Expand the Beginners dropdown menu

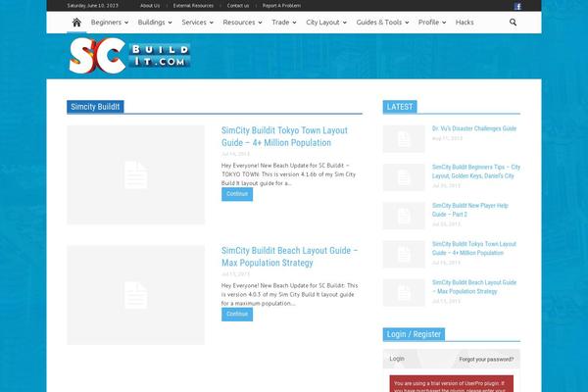click(x=110, y=23)
